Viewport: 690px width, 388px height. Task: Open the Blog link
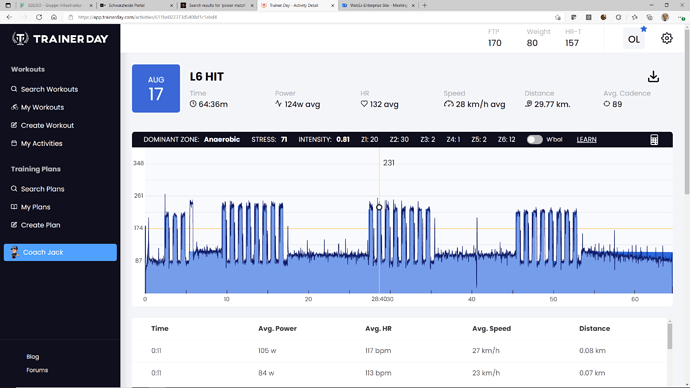point(33,357)
